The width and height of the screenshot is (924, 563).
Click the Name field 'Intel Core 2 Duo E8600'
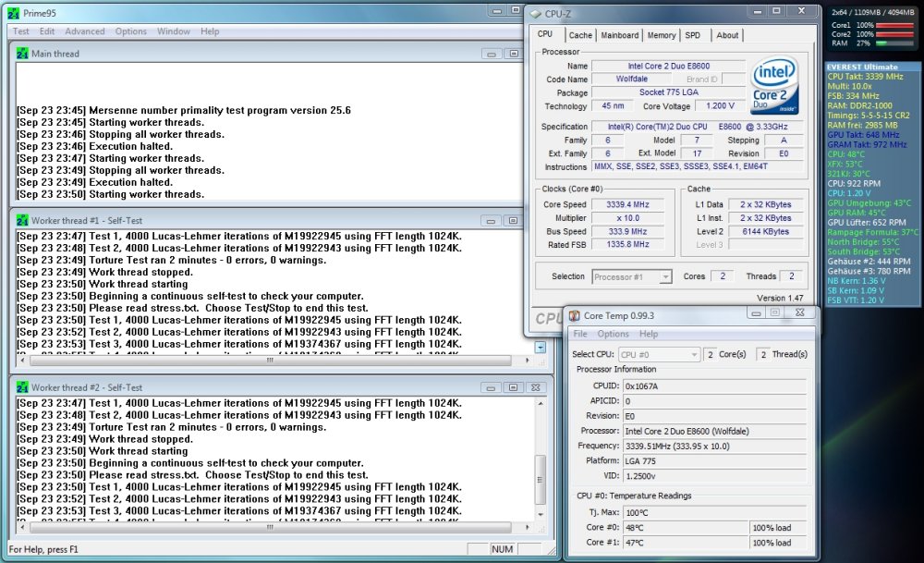tap(669, 66)
